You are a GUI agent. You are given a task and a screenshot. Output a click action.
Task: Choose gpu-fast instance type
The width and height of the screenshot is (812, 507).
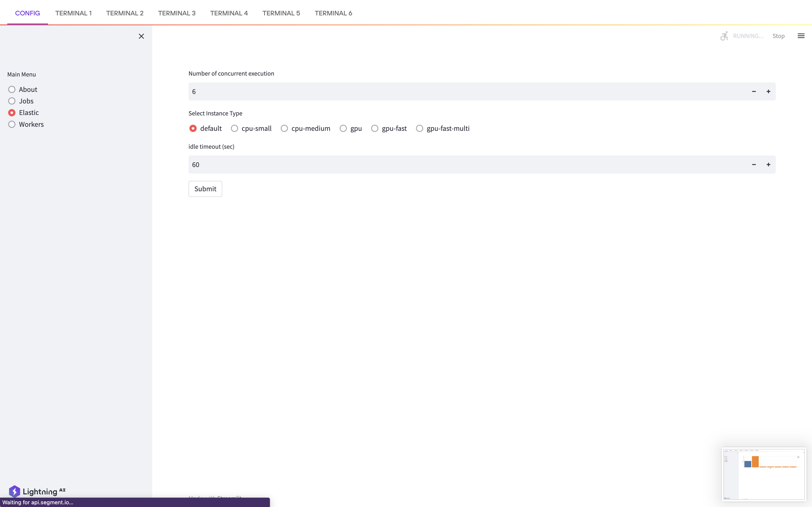pyautogui.click(x=375, y=128)
